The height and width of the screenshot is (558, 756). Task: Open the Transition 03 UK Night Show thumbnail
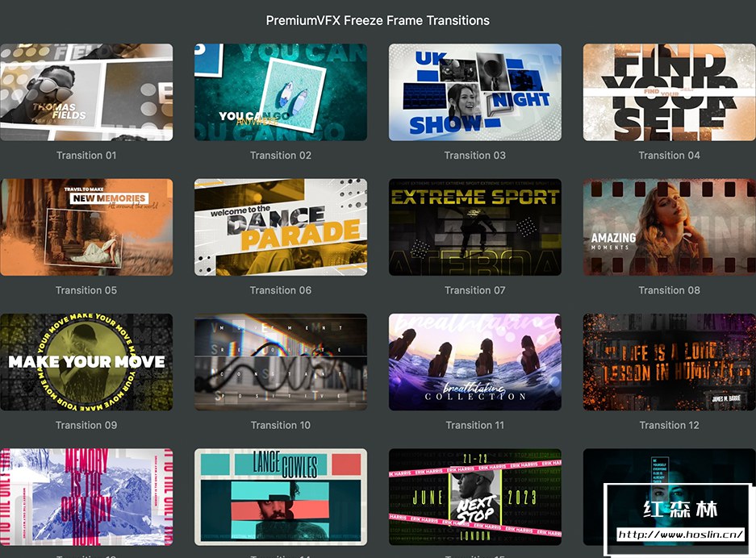point(475,93)
